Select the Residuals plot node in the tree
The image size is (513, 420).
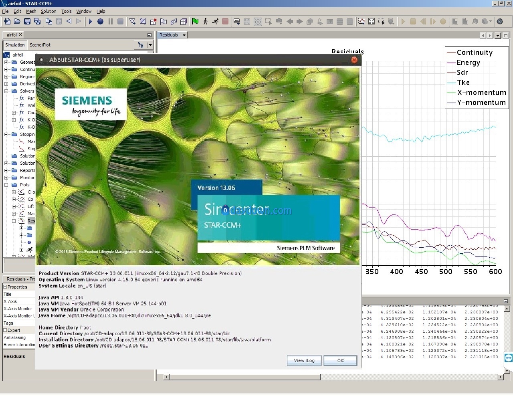pos(31,221)
